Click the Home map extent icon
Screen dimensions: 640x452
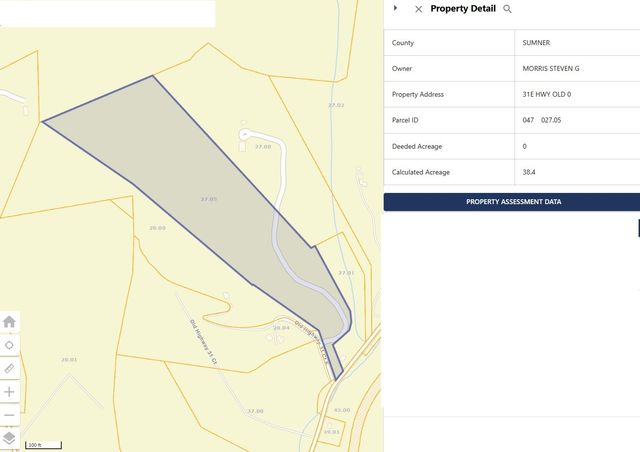[x=9, y=322]
